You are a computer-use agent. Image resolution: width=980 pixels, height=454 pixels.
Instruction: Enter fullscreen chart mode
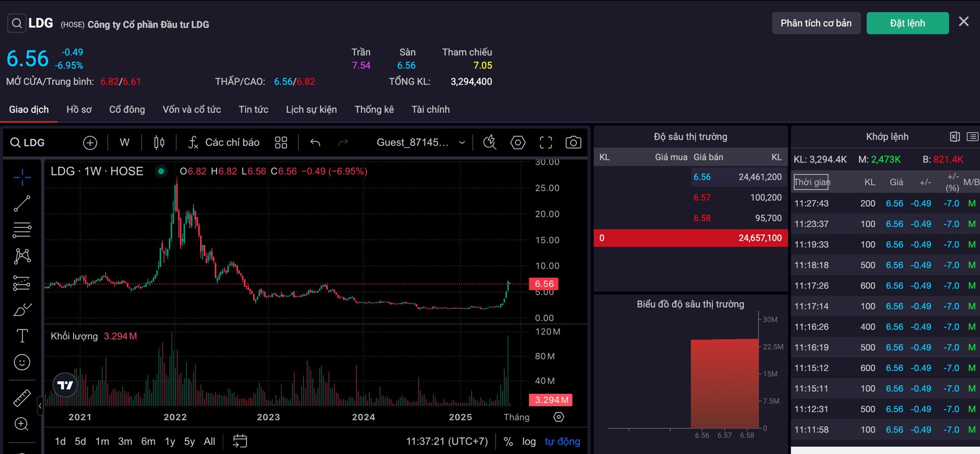(x=546, y=143)
